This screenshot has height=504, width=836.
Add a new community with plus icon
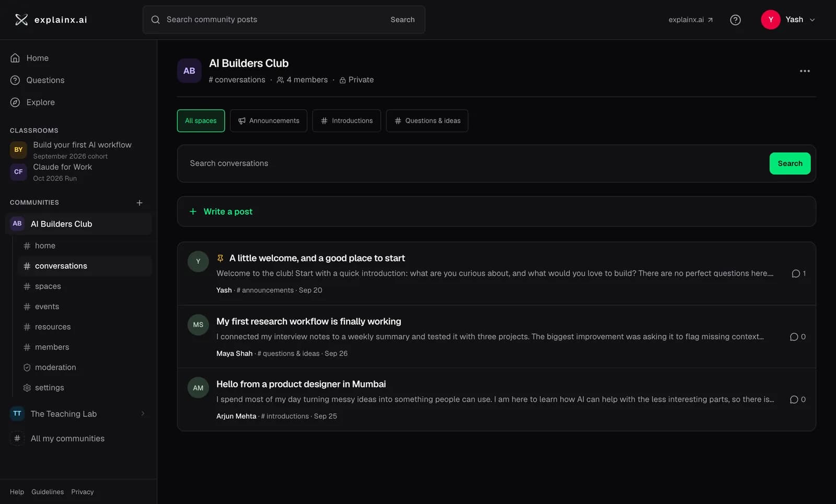pos(140,203)
